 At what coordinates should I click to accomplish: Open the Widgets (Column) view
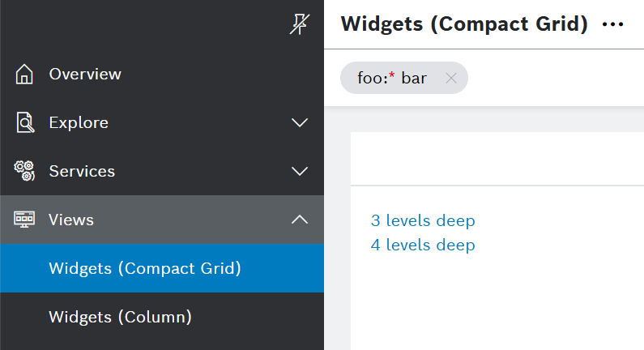click(x=120, y=317)
